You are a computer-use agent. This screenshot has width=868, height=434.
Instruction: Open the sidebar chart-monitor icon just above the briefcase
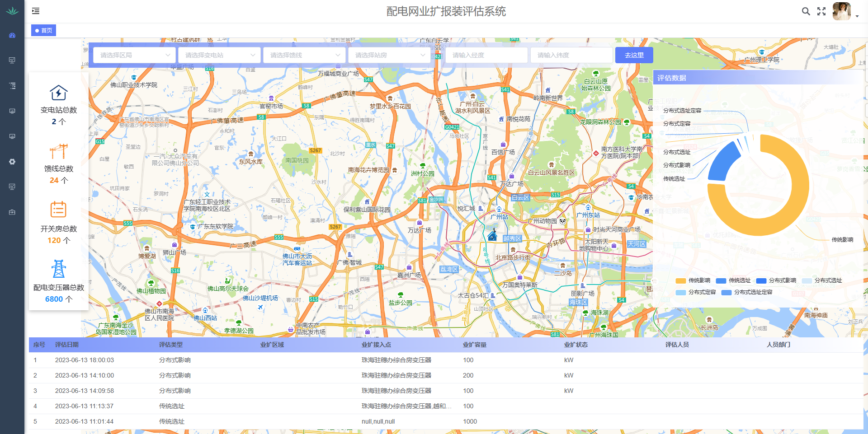[x=12, y=187]
